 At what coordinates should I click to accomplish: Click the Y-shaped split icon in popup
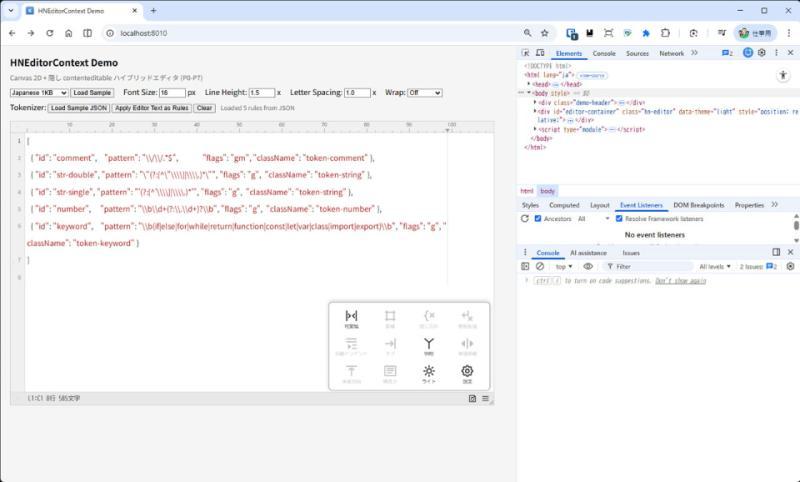tap(428, 343)
